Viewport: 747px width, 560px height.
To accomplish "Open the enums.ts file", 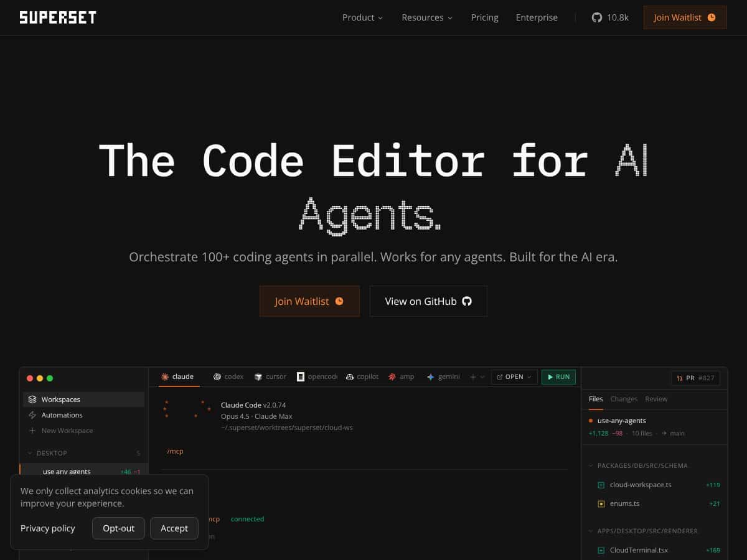I will (624, 503).
